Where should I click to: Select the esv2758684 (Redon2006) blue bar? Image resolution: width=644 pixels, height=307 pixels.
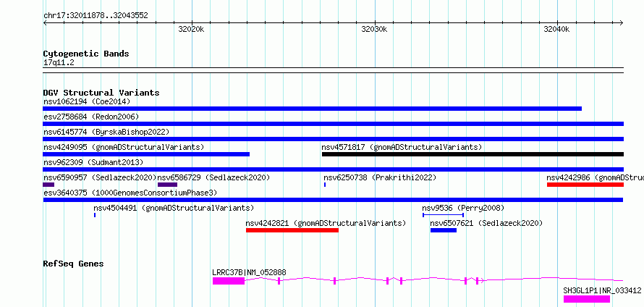tap(333, 124)
